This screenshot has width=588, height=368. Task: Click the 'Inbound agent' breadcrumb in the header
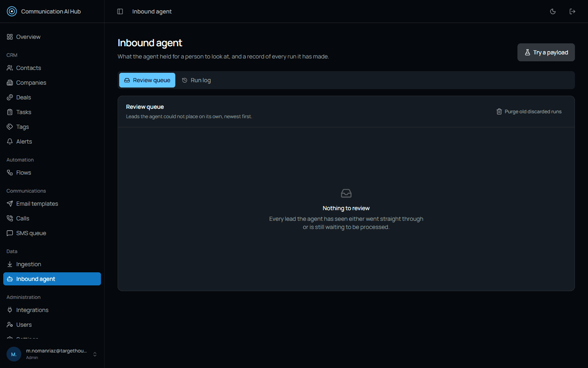(152, 11)
